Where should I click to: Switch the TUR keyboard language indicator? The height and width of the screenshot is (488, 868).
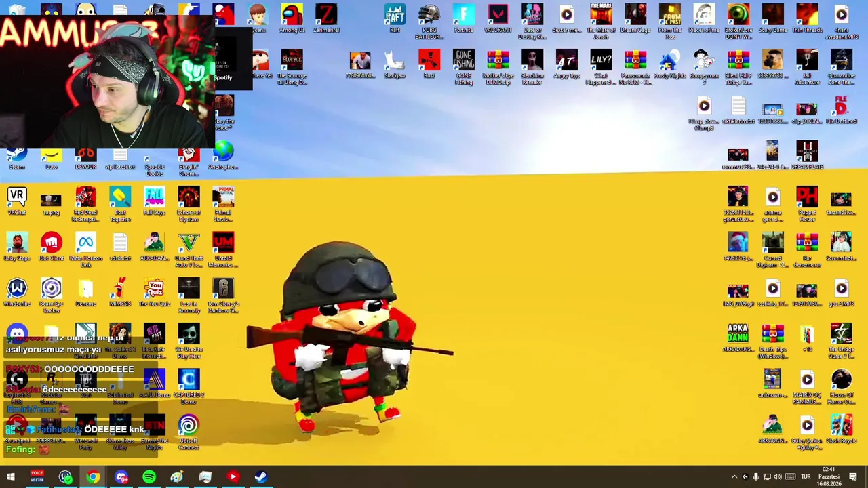(806, 477)
